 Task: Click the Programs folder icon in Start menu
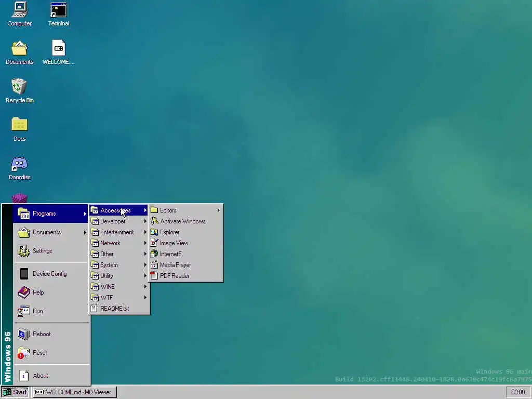[x=24, y=214]
